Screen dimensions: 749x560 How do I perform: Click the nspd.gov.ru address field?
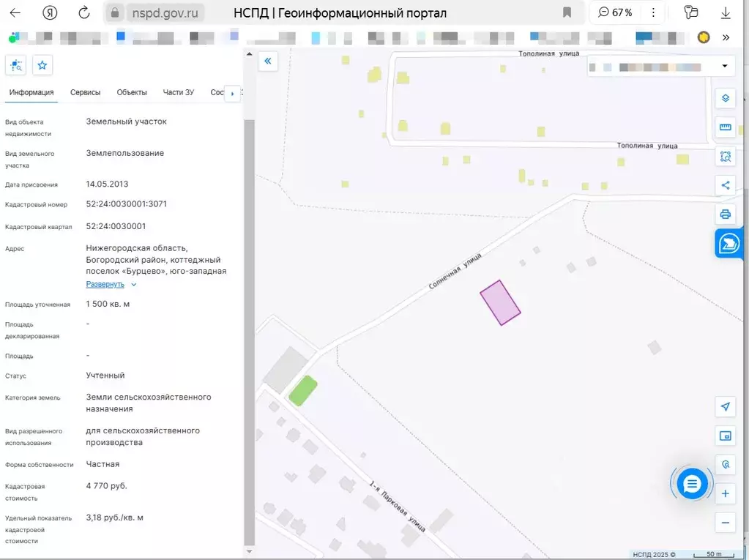pos(165,13)
